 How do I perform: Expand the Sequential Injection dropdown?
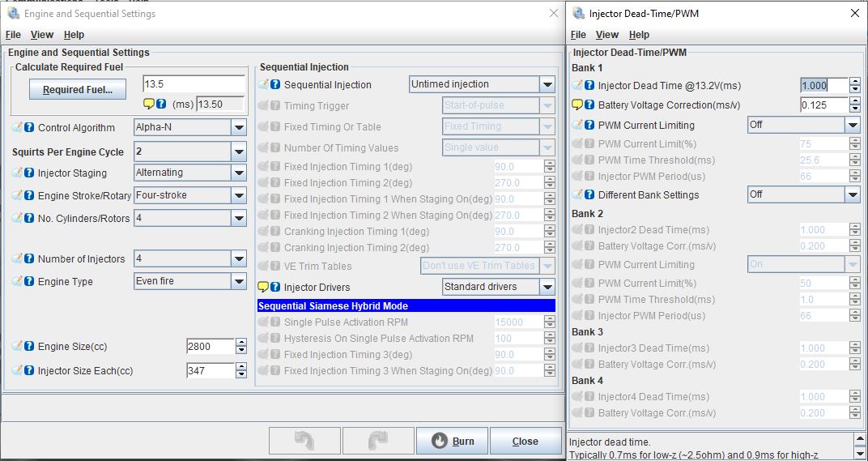[547, 84]
